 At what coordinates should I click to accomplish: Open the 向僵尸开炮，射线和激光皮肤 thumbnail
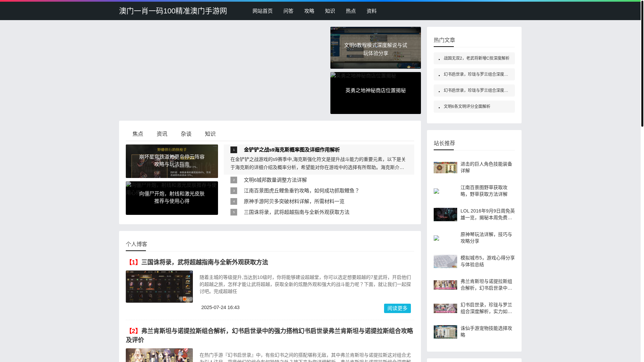172,198
